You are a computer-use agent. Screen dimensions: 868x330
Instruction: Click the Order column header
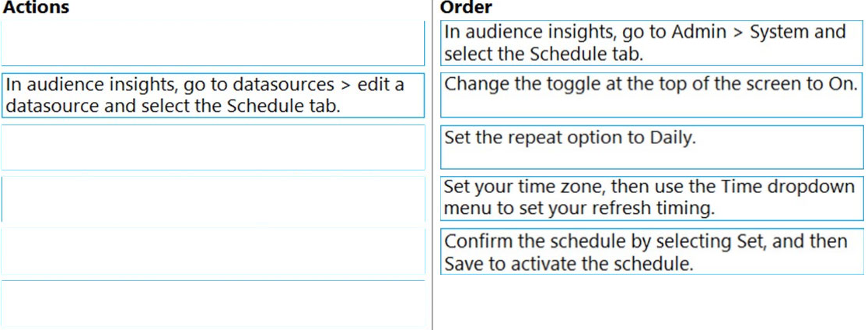[x=465, y=8]
